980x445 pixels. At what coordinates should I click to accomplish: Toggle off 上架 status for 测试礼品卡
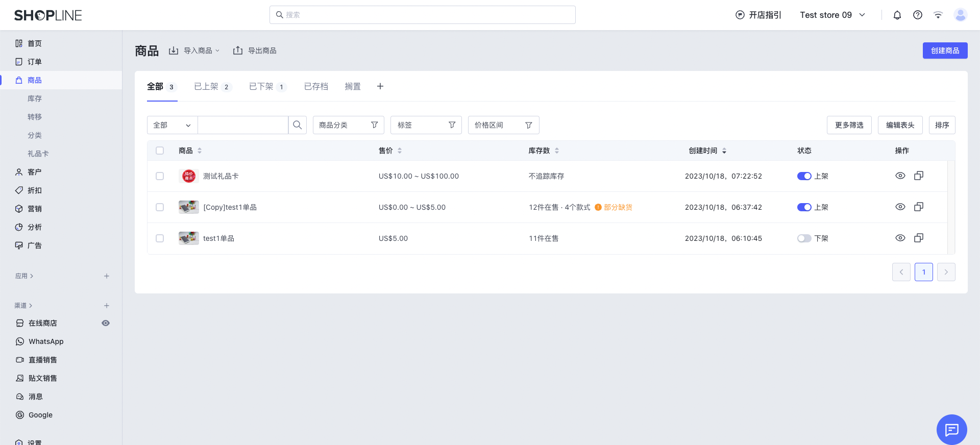pyautogui.click(x=804, y=176)
